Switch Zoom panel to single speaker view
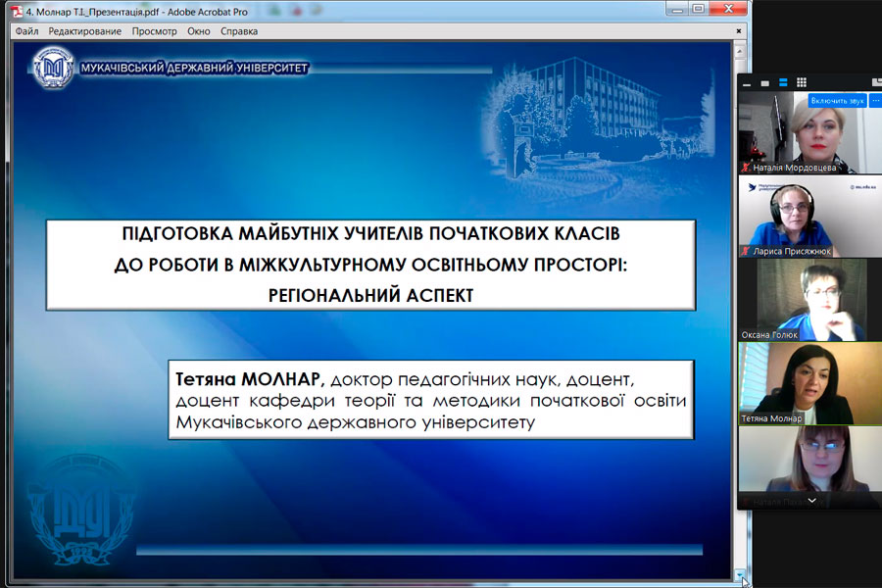The image size is (882, 588). [765, 83]
